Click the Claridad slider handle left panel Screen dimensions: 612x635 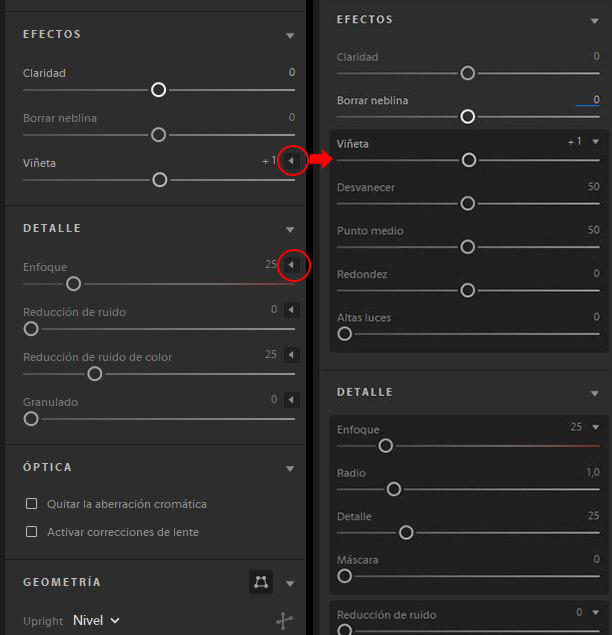pos(158,89)
